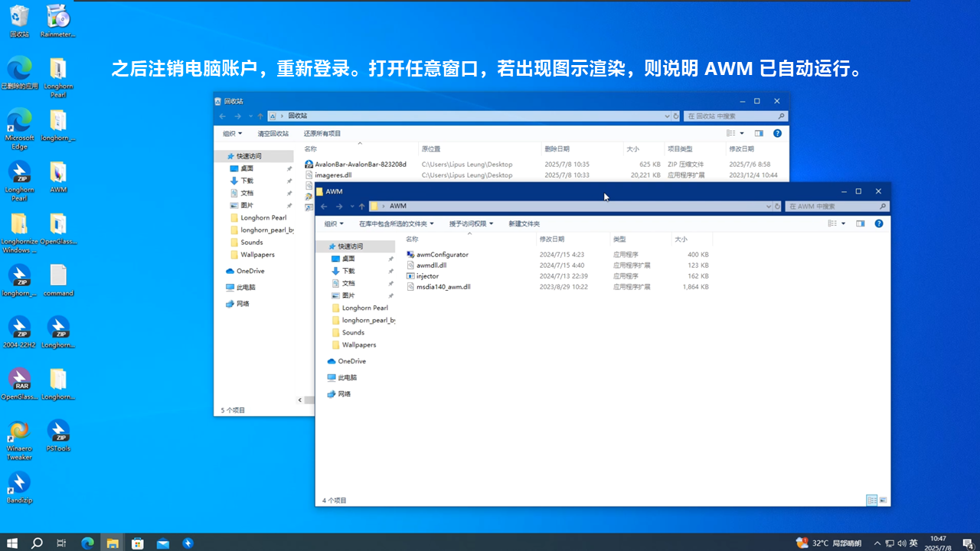Select 快速访问 in AWM navigation pane
This screenshot has height=551, width=980.
(351, 246)
